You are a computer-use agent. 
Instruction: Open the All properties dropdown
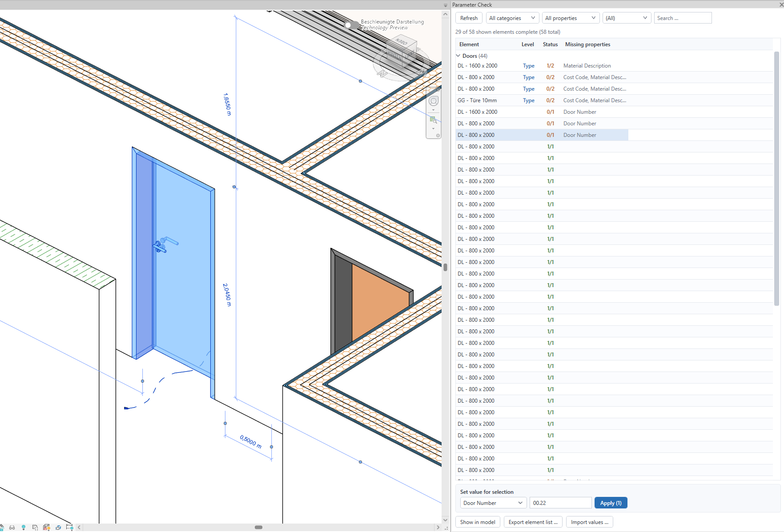click(571, 18)
